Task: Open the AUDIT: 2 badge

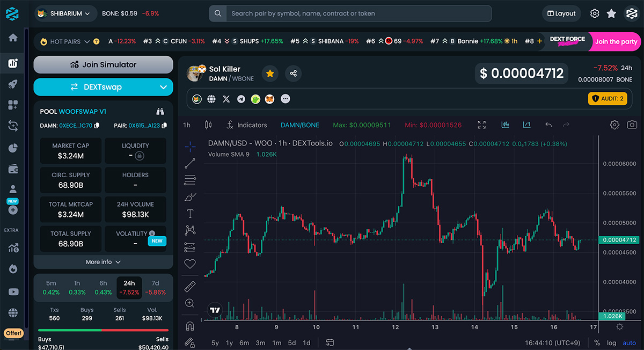Action: tap(608, 99)
